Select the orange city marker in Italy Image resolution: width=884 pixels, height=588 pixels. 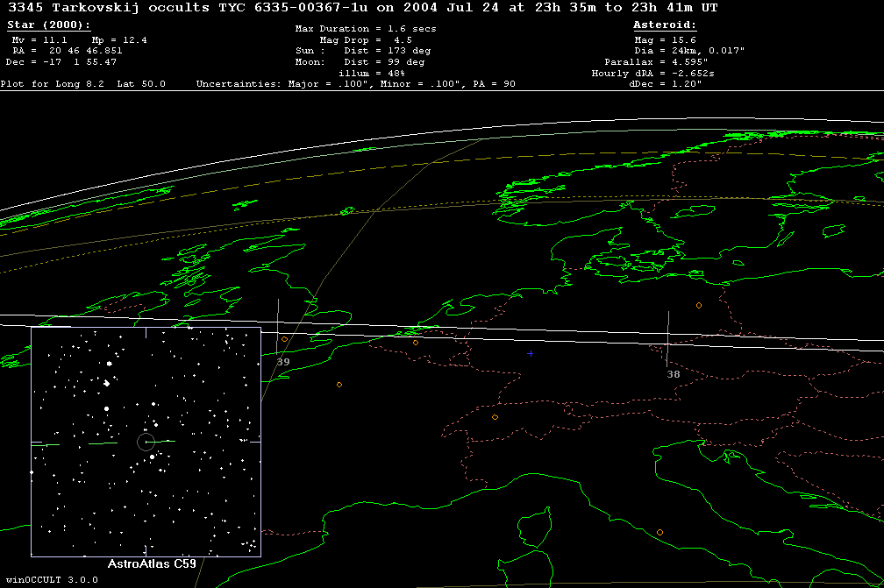tap(659, 532)
